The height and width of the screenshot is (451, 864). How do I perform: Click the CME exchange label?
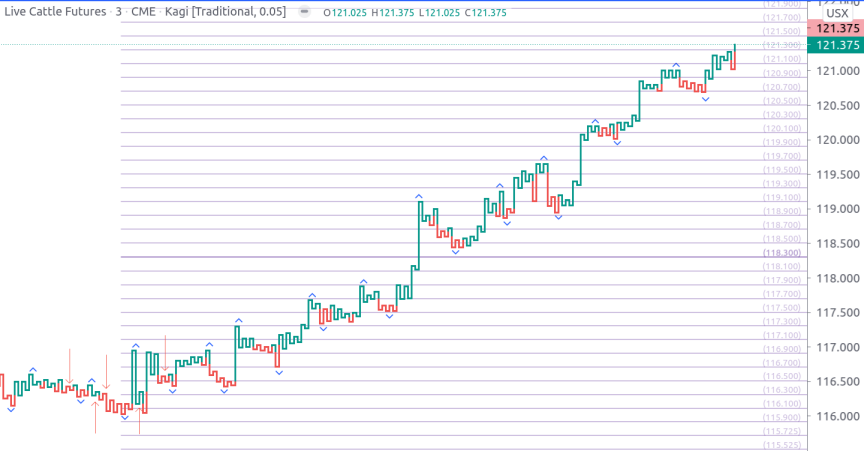coord(143,12)
